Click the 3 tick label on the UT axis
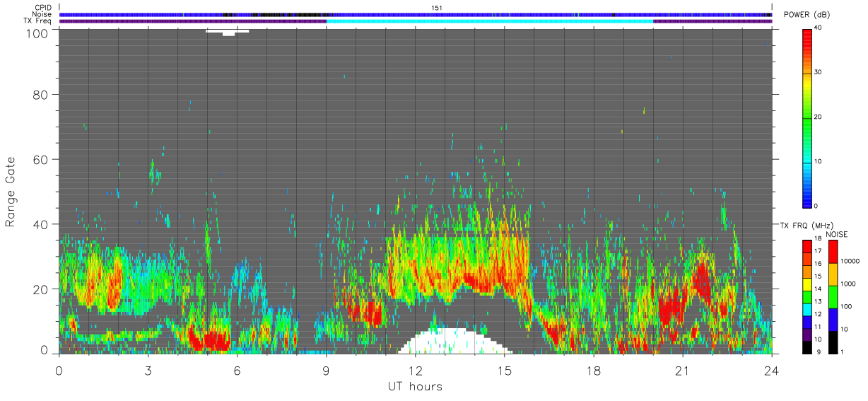This screenshot has height=401, width=868. (x=148, y=370)
